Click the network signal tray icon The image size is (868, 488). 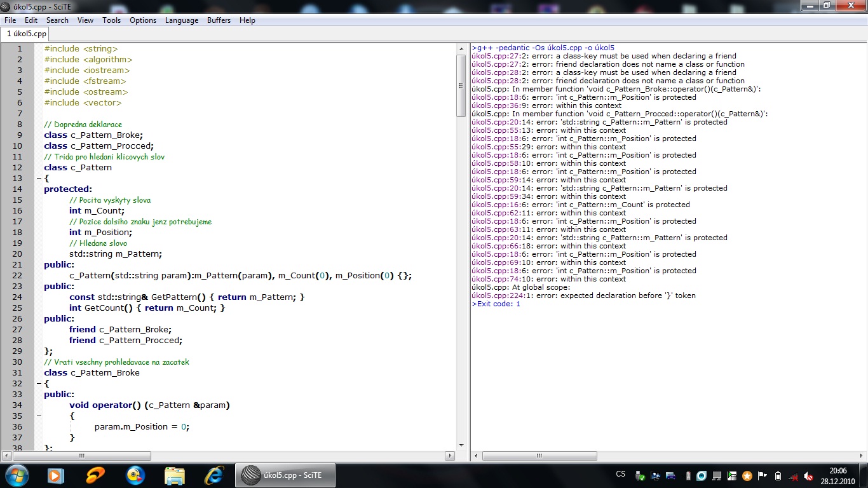click(x=793, y=475)
